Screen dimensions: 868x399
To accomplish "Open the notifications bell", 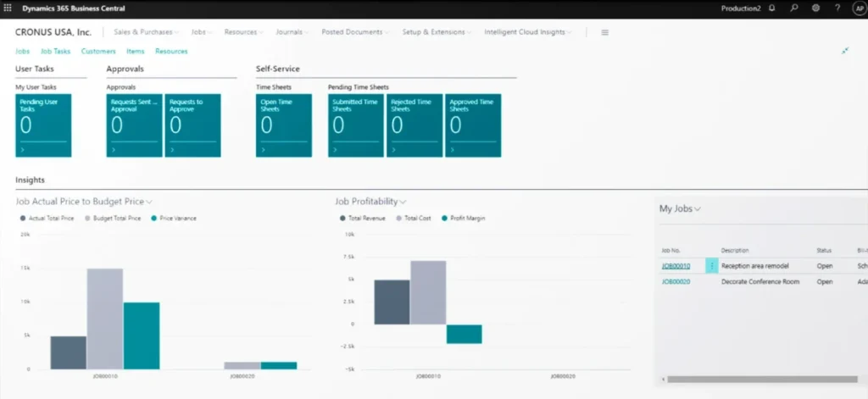I will 772,8.
